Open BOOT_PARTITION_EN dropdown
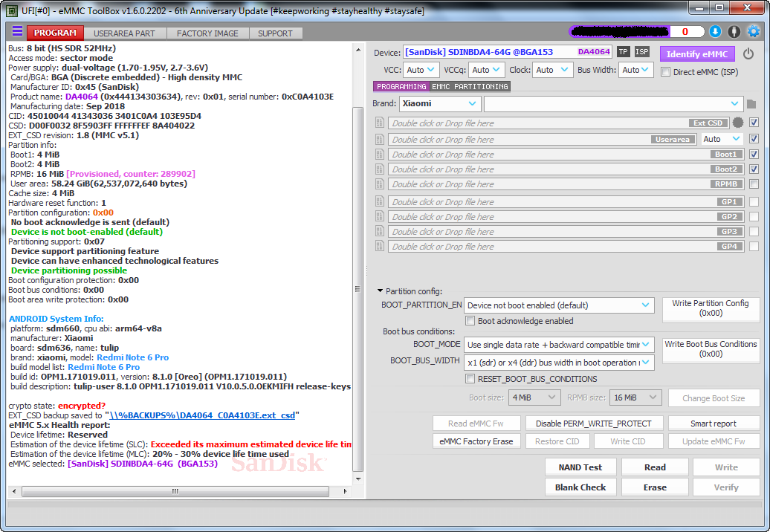Screen dimensions: 770x532 tap(559, 305)
